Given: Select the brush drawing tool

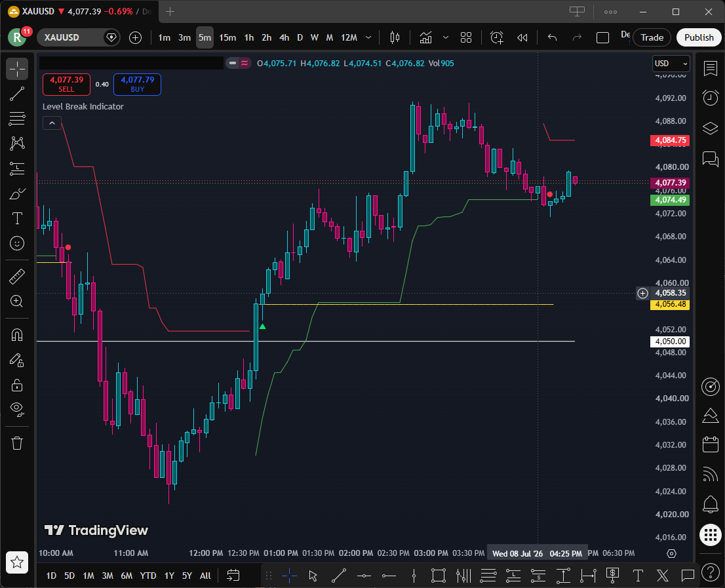Looking at the screenshot, I should [17, 193].
